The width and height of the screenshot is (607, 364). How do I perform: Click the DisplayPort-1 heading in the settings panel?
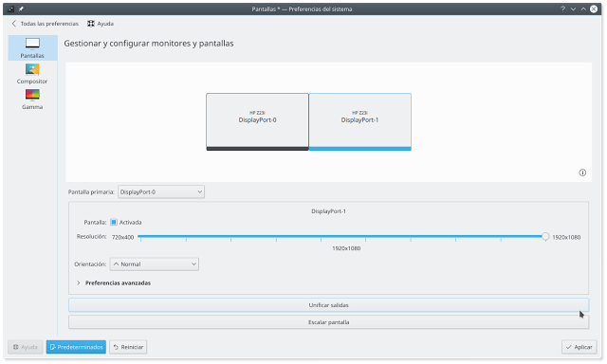(x=329, y=211)
